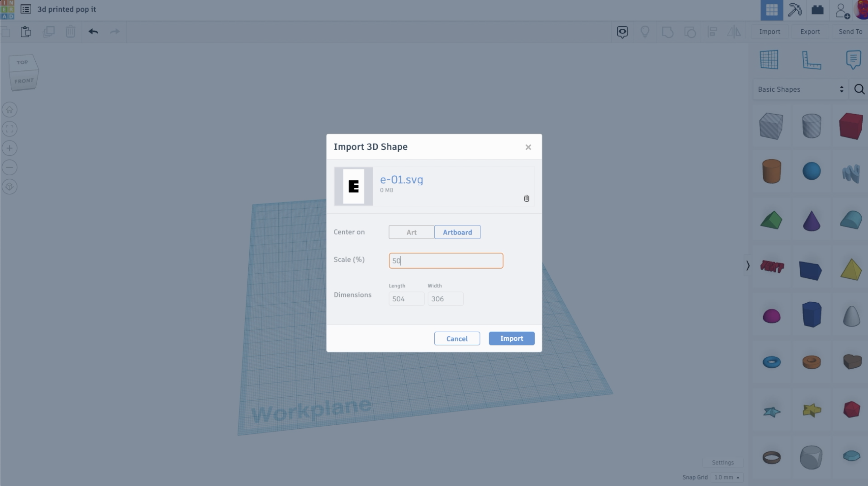Open the Snap Grid 1.0 mm dropdown

(x=726, y=477)
